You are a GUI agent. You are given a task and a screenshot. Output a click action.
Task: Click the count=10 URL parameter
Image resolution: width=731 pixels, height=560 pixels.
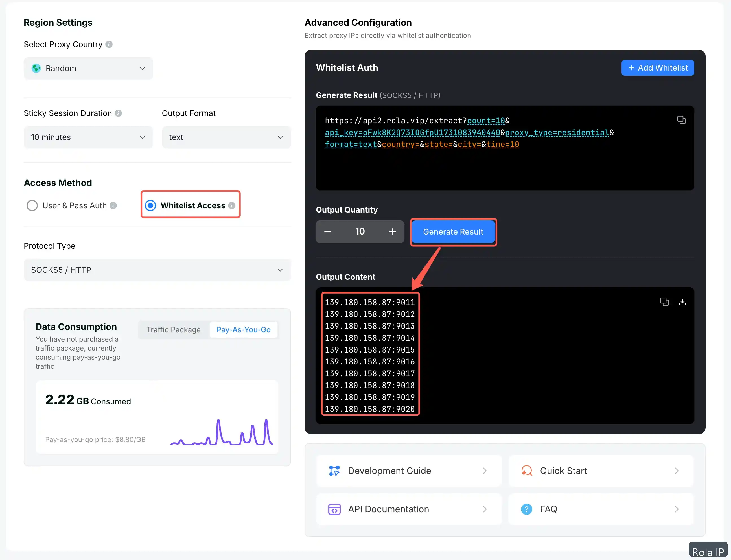486,121
